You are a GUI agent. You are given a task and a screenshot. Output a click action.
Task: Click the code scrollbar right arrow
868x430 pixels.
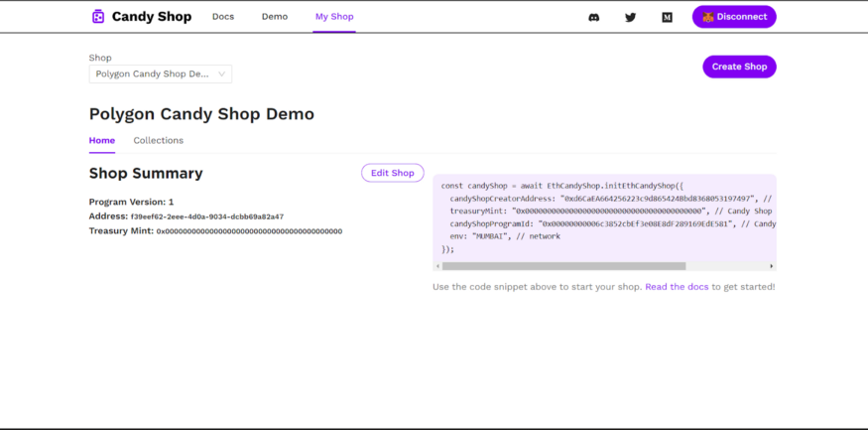771,266
